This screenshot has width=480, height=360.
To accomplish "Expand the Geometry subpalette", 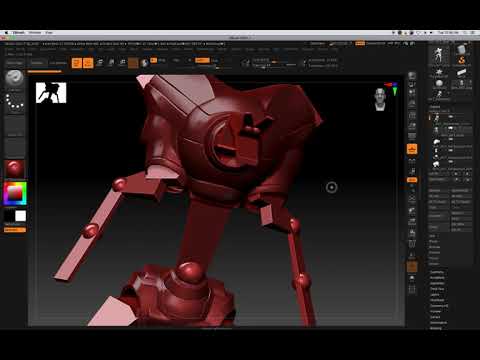I will (437, 272).
